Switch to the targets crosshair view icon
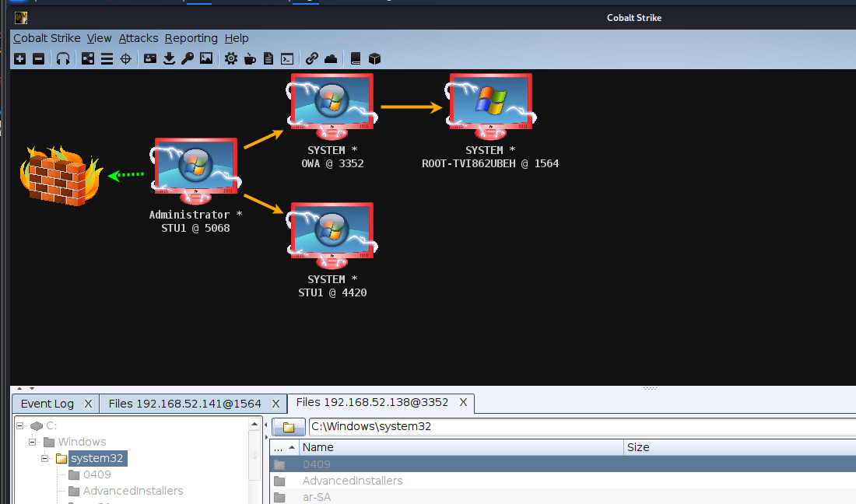The height and width of the screenshot is (504, 856). (x=125, y=59)
